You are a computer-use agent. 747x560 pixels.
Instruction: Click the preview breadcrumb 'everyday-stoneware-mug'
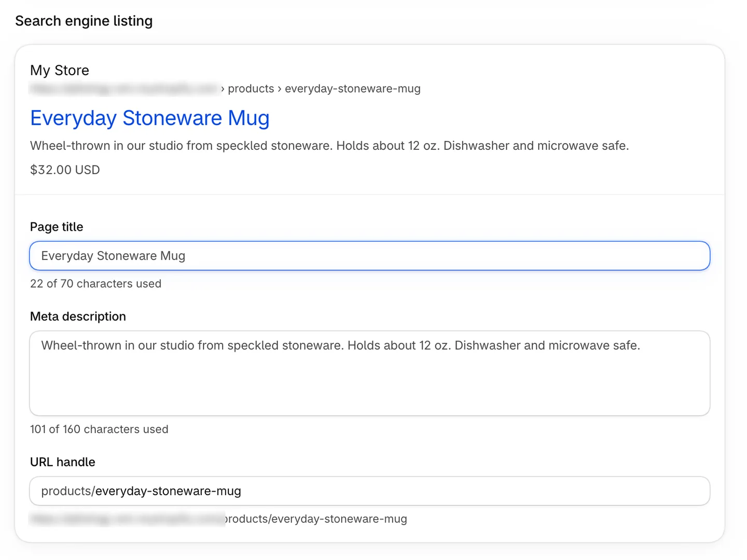[353, 89]
